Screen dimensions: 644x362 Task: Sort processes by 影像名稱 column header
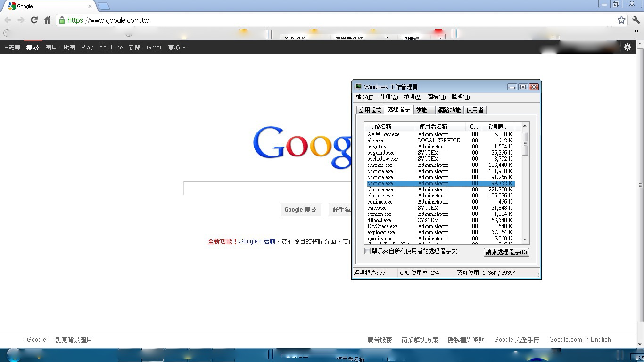pyautogui.click(x=390, y=126)
